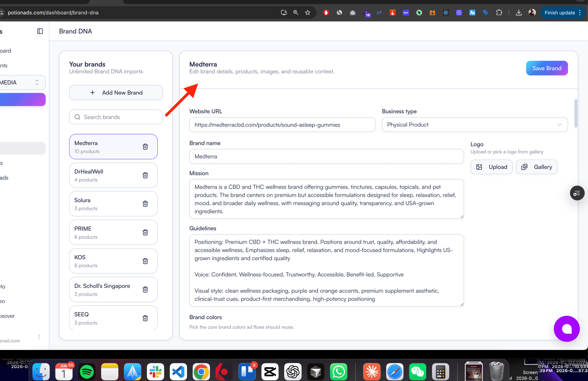The height and width of the screenshot is (381, 588).
Task: Upload a logo with Upload button
Action: (491, 167)
